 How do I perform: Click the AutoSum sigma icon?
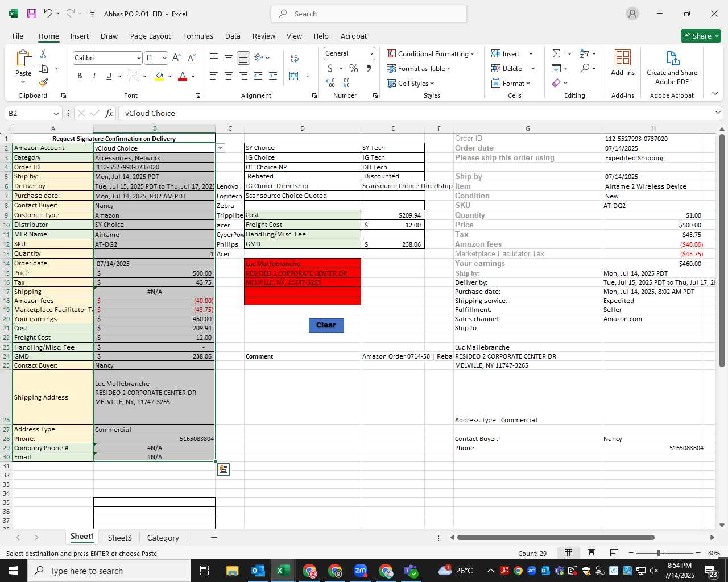point(556,53)
